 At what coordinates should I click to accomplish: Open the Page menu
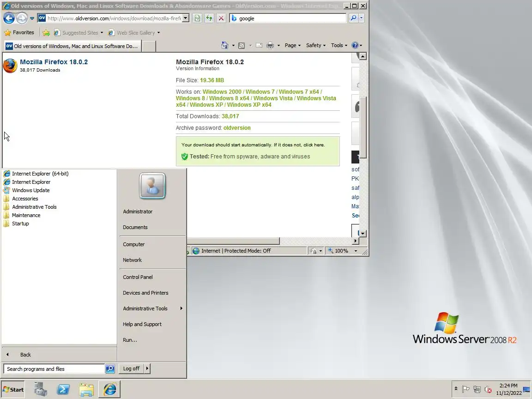point(292,45)
